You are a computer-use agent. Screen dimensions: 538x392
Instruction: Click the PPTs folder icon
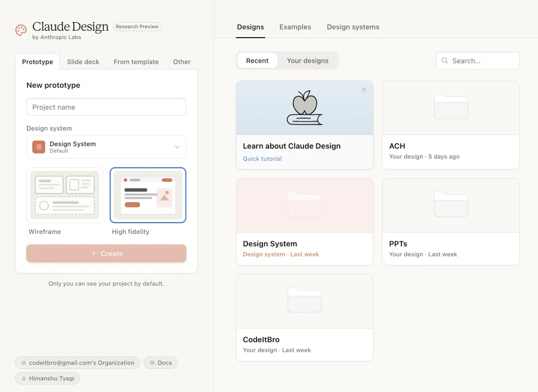coord(450,204)
